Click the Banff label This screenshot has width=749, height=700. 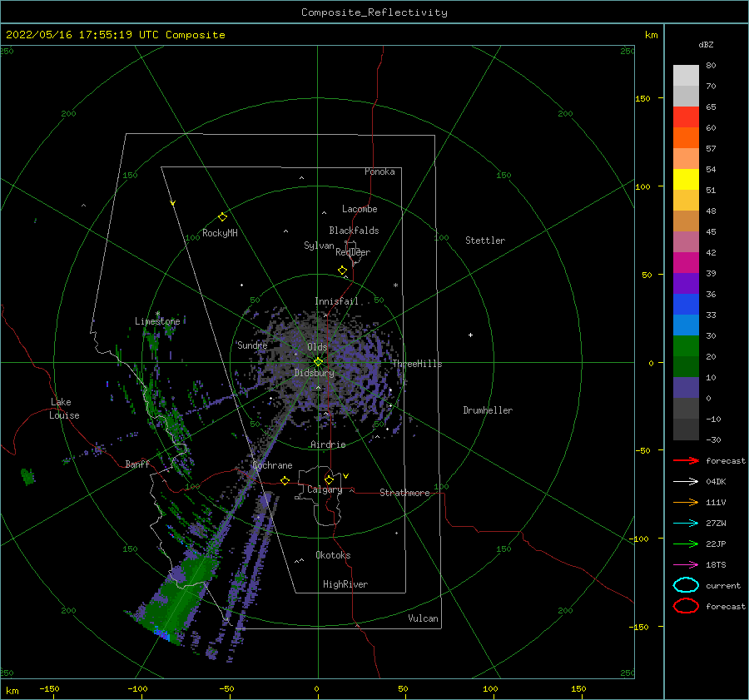point(137,464)
